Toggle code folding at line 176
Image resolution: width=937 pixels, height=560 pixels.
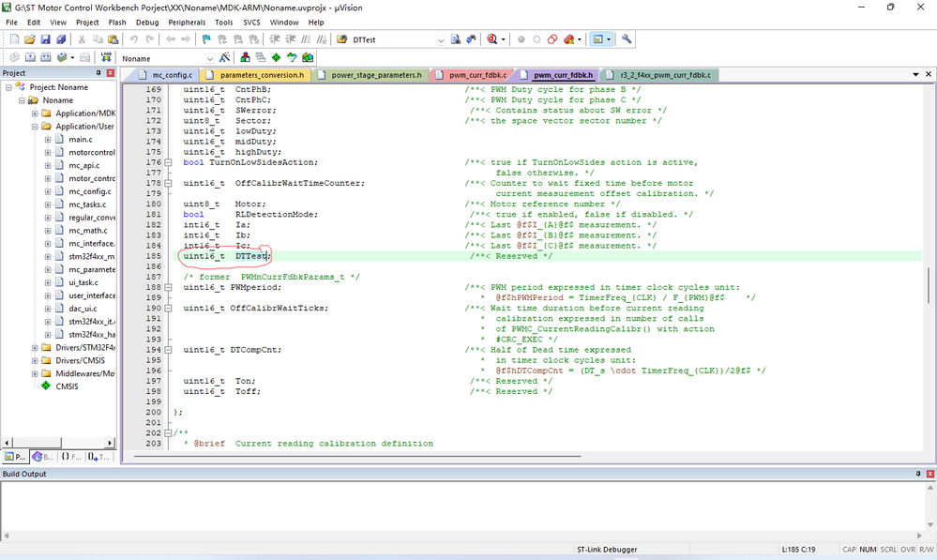pos(168,162)
